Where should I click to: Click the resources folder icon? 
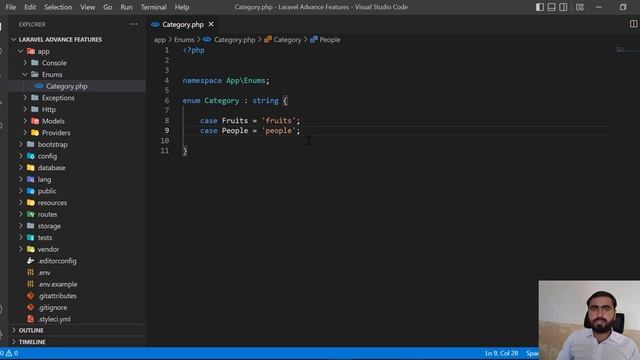[31, 202]
